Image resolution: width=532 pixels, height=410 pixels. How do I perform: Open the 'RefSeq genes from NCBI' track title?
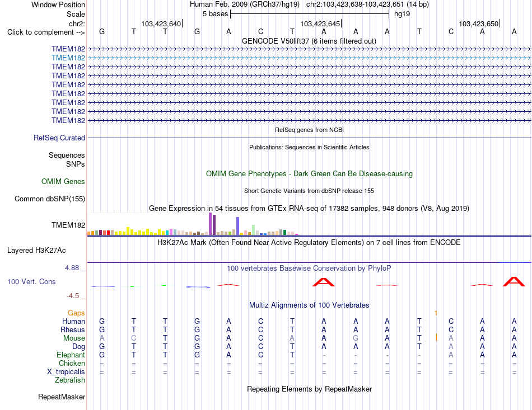(x=309, y=130)
